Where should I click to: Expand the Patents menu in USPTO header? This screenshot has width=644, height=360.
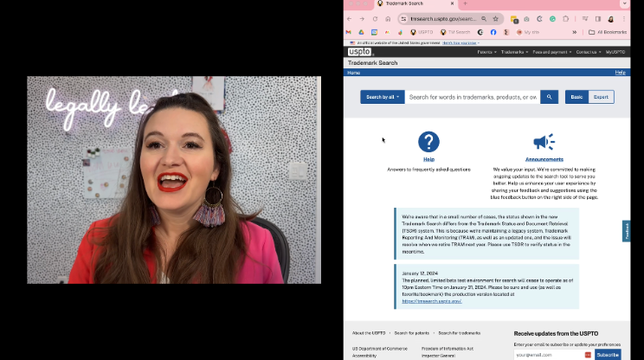point(486,52)
